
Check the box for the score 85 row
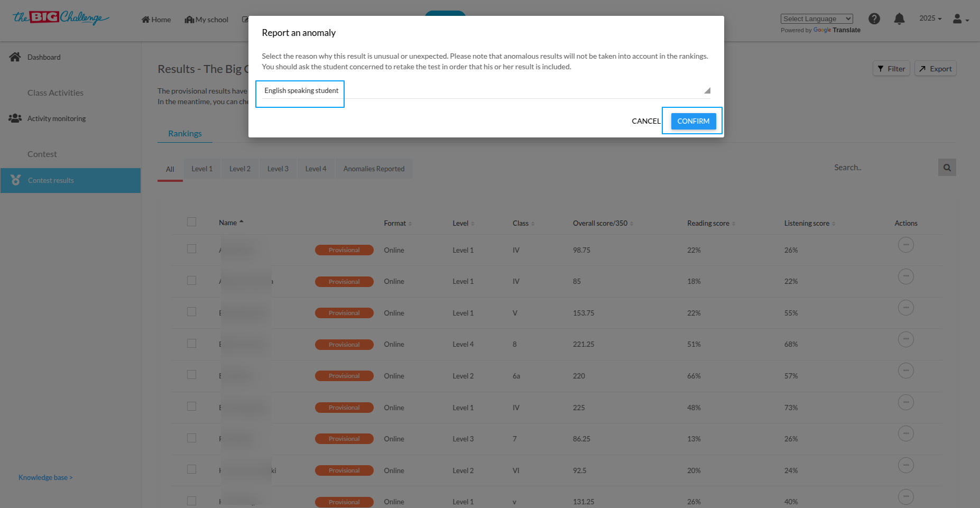191,281
